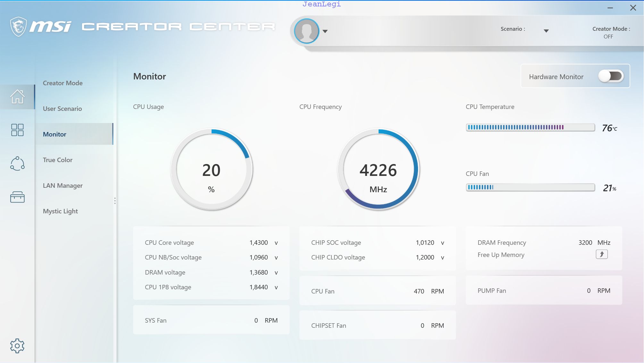
Task: Click the user profile avatar
Action: pos(306,31)
